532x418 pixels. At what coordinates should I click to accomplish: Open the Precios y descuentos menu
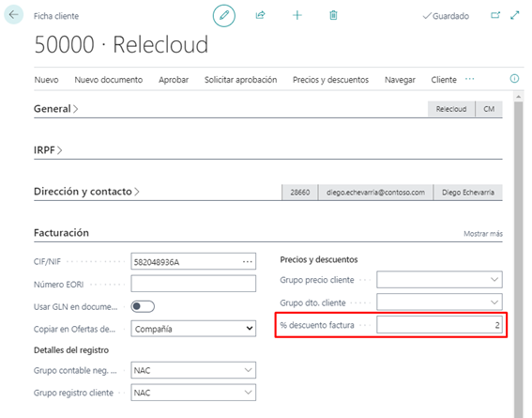click(330, 80)
